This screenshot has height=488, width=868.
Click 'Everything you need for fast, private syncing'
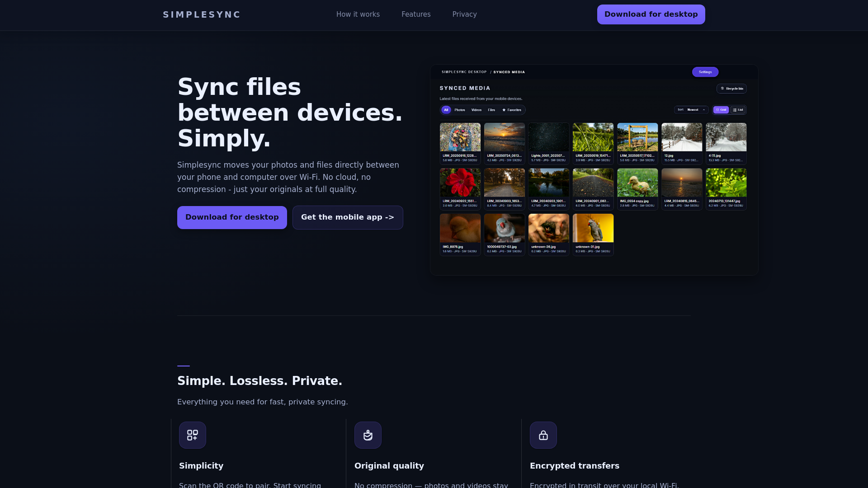point(263,402)
